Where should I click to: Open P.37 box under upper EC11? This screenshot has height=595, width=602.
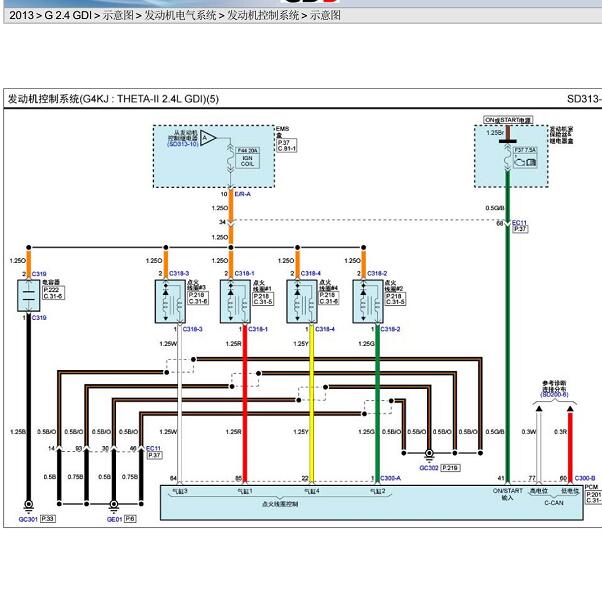pyautogui.click(x=520, y=229)
